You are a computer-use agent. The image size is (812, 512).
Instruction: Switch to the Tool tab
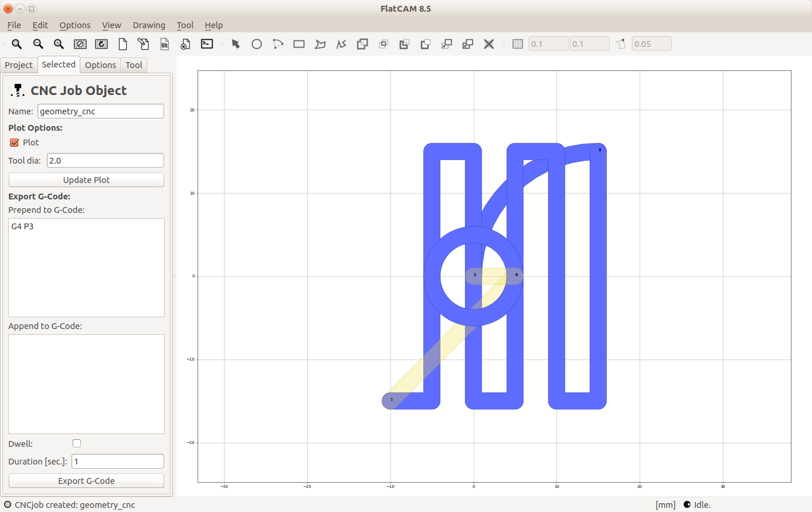tap(134, 65)
